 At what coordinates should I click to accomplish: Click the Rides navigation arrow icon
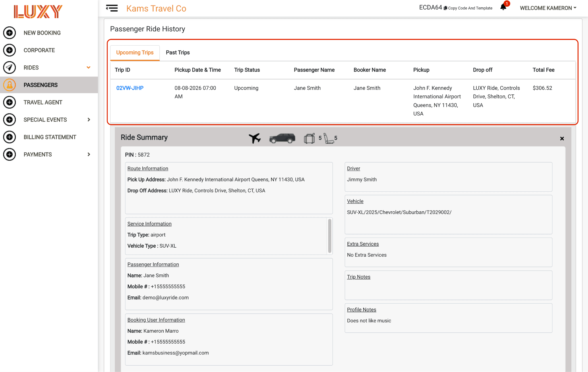[9, 68]
